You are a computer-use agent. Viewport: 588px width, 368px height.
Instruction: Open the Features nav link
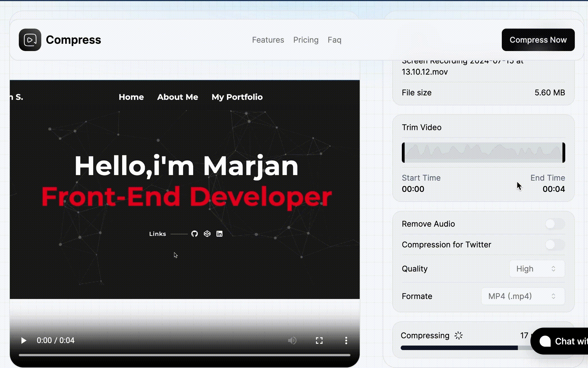tap(268, 40)
